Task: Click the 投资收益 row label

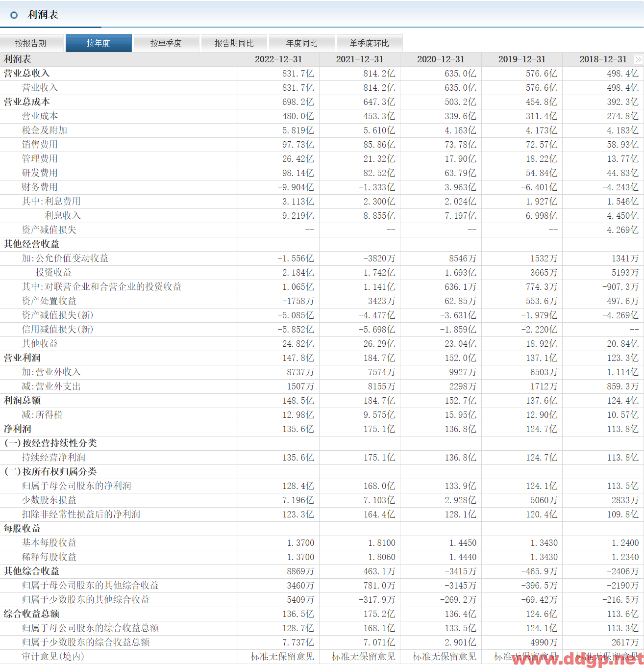Action: [53, 273]
